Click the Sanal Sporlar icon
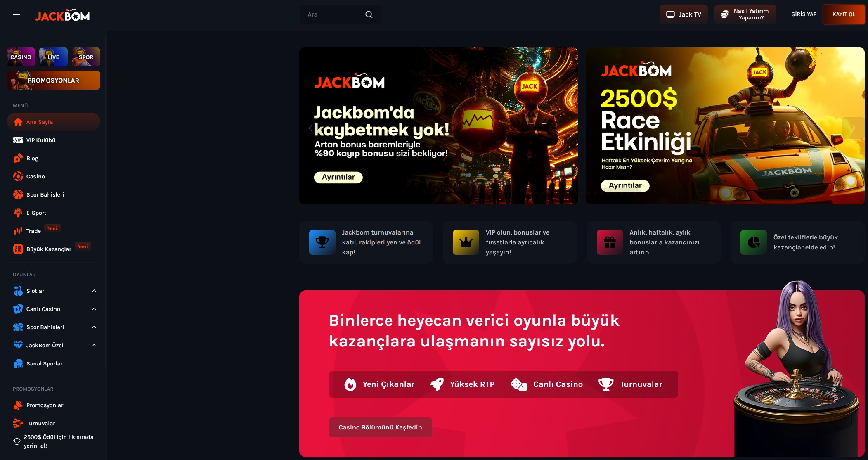Screen dimensions: 868x460 point(18,363)
